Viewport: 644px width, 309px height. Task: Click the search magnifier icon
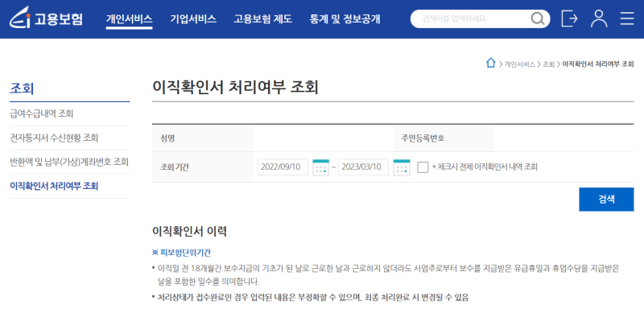(x=537, y=19)
